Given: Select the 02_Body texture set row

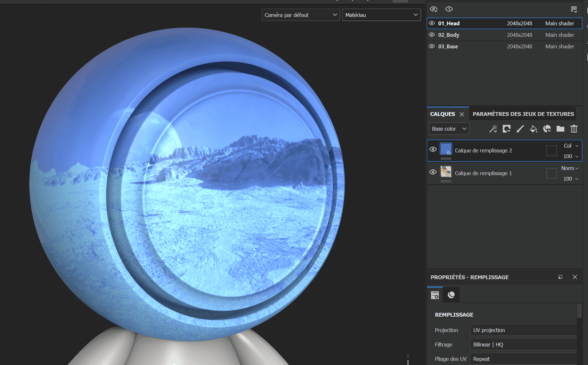Looking at the screenshot, I should pyautogui.click(x=504, y=35).
